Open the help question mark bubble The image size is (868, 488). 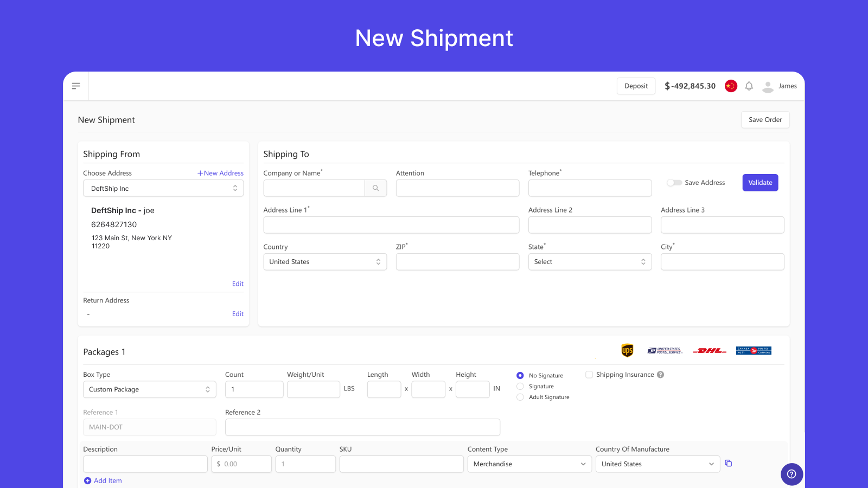[x=792, y=474]
